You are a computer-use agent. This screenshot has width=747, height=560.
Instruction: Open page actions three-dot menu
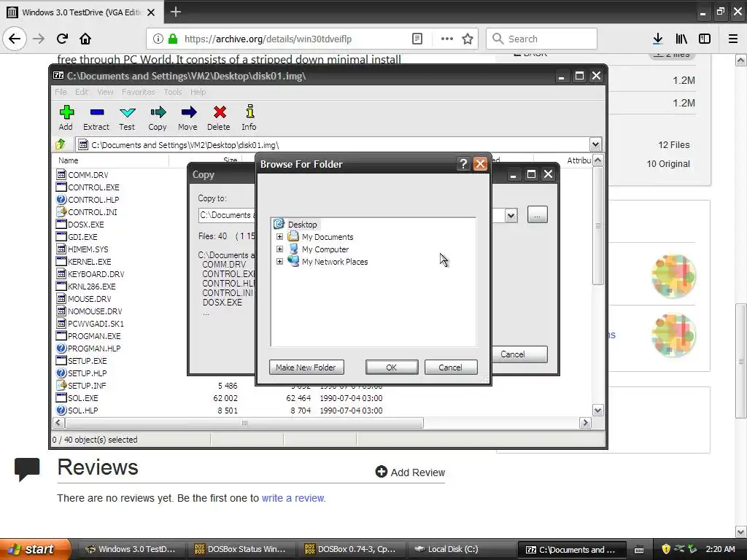(x=447, y=39)
